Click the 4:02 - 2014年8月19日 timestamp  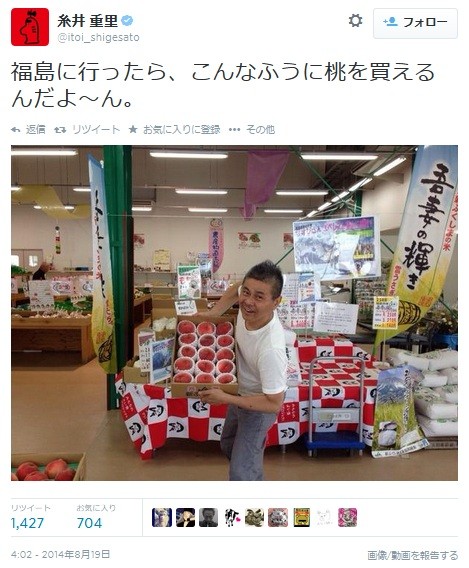tap(60, 554)
